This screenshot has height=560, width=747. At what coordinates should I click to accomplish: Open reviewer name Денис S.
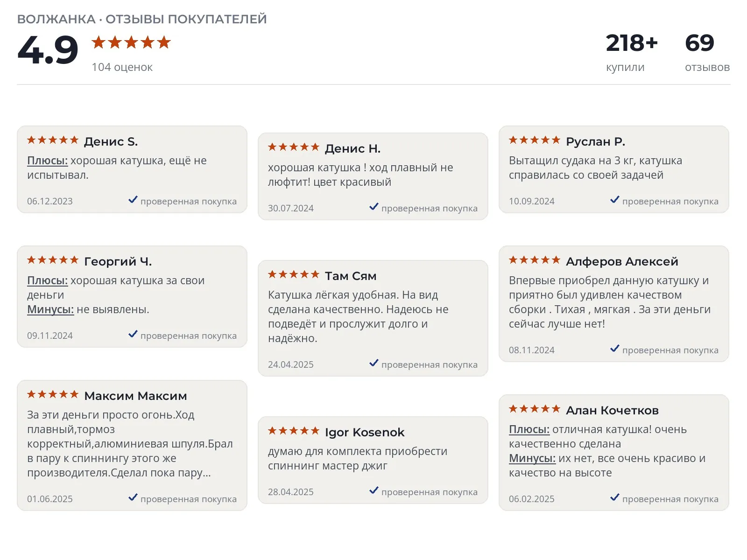[111, 141]
